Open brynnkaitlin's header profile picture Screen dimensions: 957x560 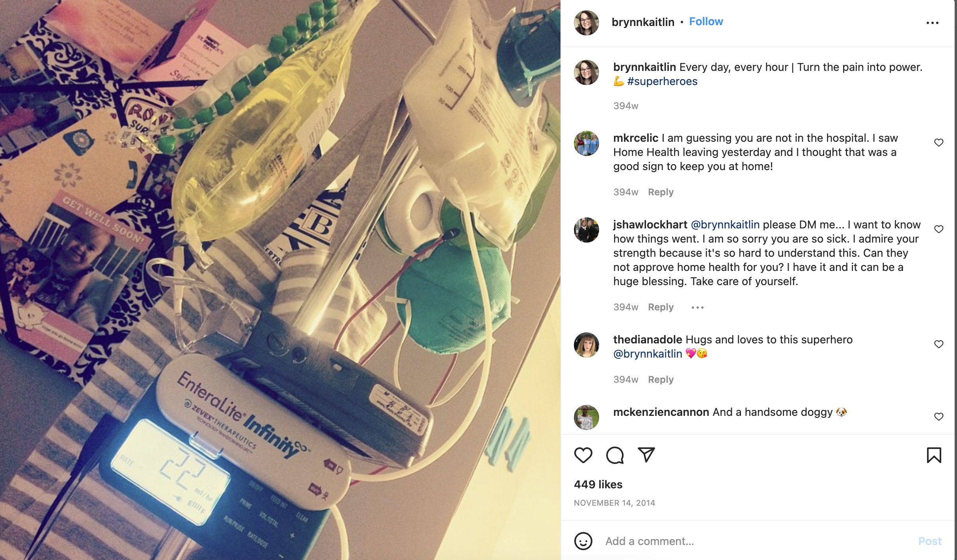point(586,23)
